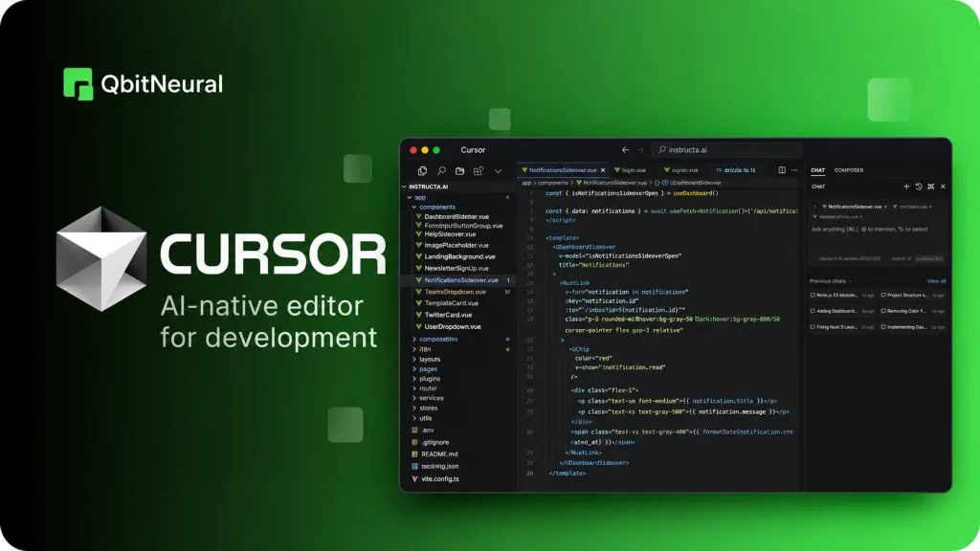The height and width of the screenshot is (551, 980).
Task: Open TemplateCard.vue in the file tree
Action: [x=452, y=303]
